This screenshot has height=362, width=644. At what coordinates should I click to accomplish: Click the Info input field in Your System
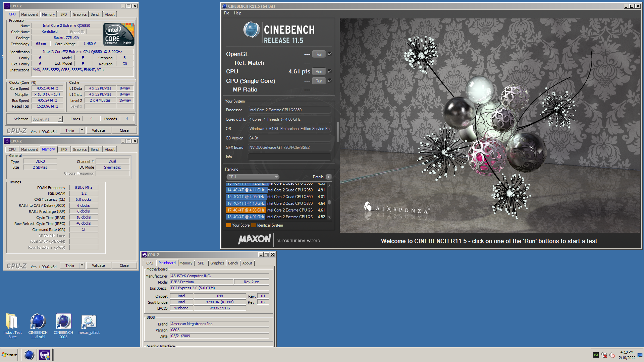289,157
